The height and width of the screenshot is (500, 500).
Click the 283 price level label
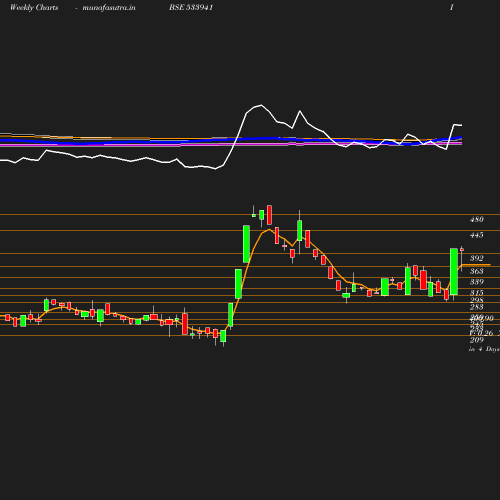click(x=477, y=307)
